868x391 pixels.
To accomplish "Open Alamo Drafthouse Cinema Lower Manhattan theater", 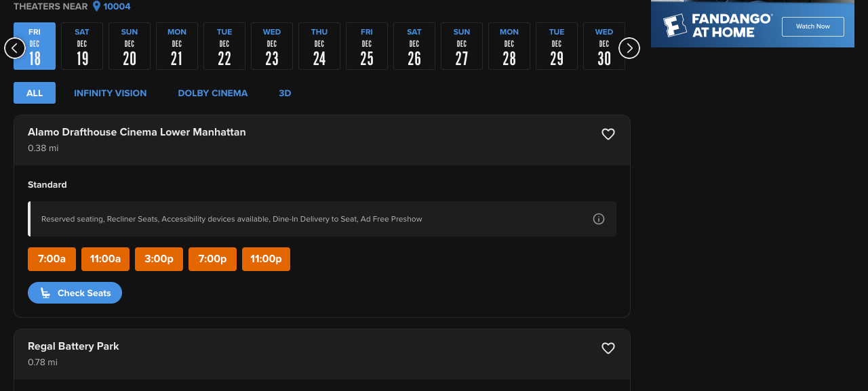I will point(137,132).
